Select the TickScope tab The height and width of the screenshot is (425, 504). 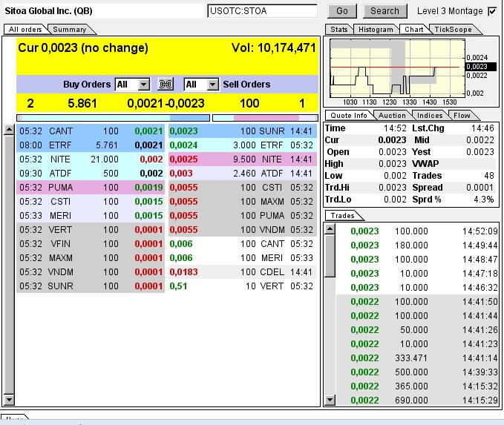click(x=451, y=30)
